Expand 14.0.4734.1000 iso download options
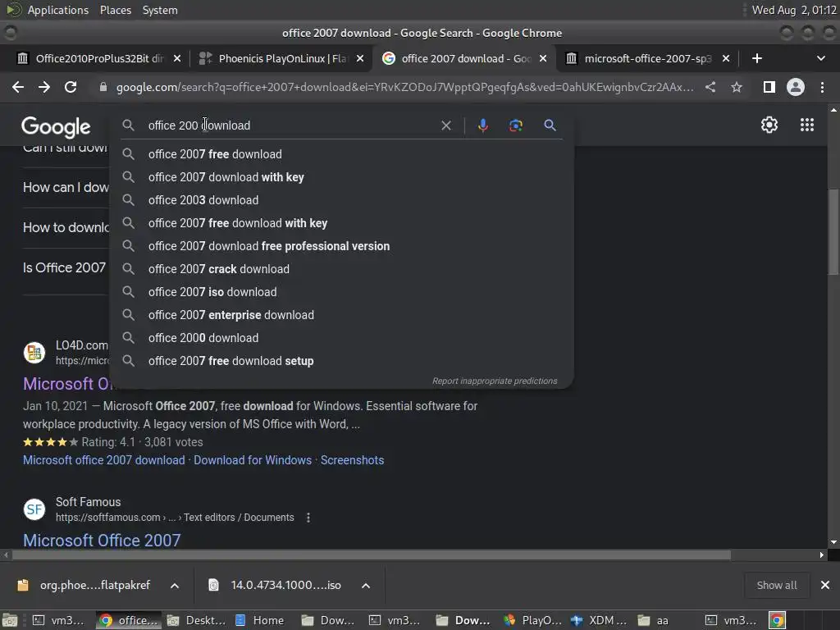Screen dimensions: 840x630 point(365,586)
